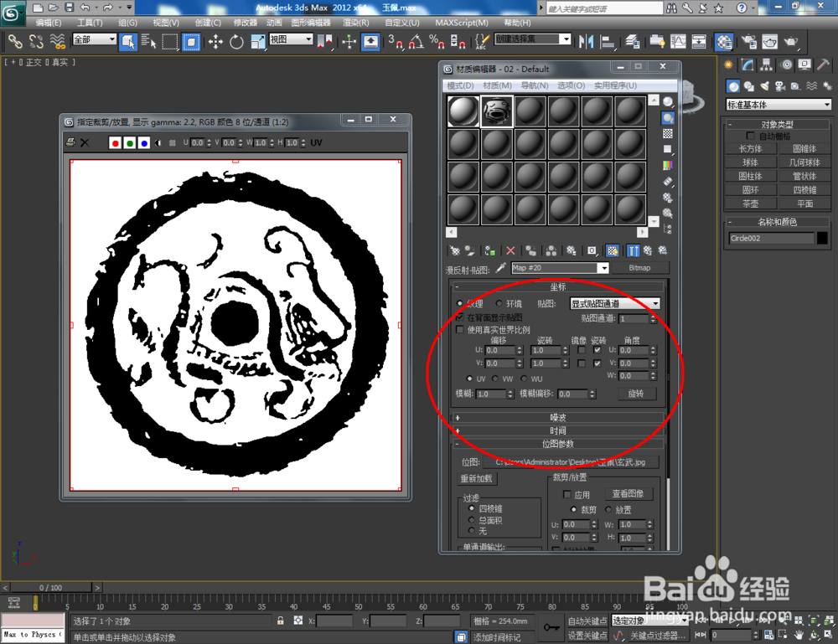The image size is (838, 644).
Task: Collapse the 坐标 rollout
Action: click(557, 286)
